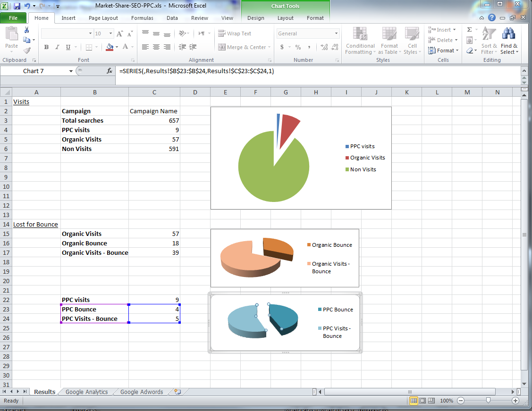The image size is (532, 411).
Task: Expand Font dialog launcher
Action: pos(133,60)
